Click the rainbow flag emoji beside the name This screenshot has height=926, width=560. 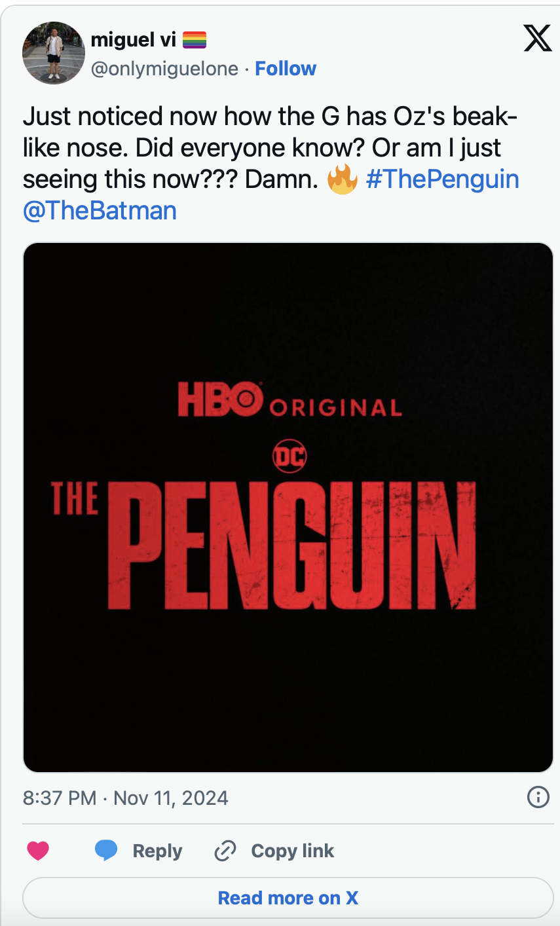tap(194, 40)
